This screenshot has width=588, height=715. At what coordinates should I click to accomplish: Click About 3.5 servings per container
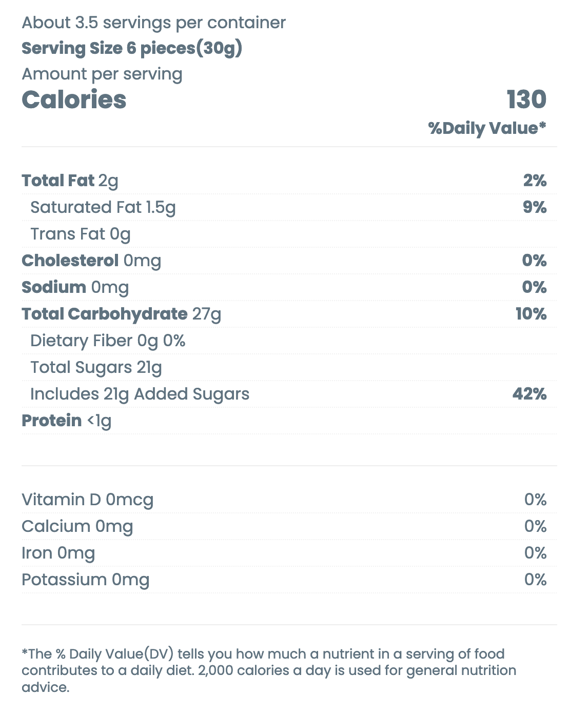[153, 23]
